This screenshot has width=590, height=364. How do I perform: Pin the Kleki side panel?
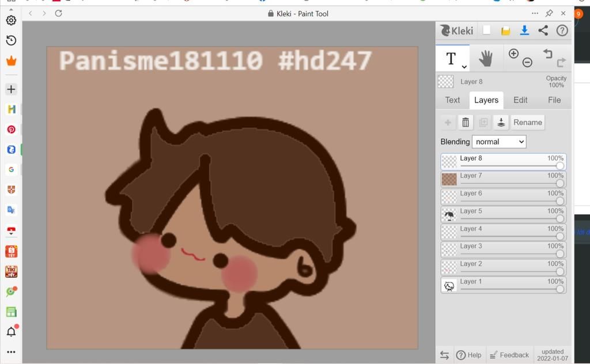549,13
